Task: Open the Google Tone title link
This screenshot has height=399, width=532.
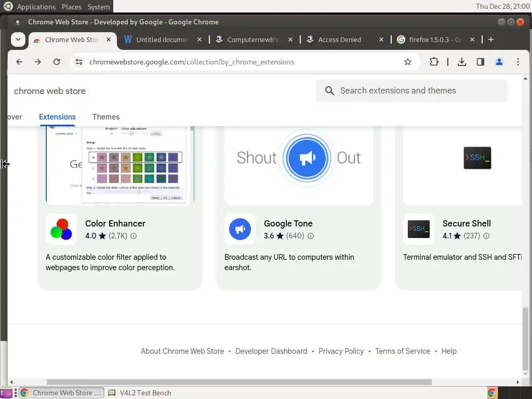Action: point(288,223)
